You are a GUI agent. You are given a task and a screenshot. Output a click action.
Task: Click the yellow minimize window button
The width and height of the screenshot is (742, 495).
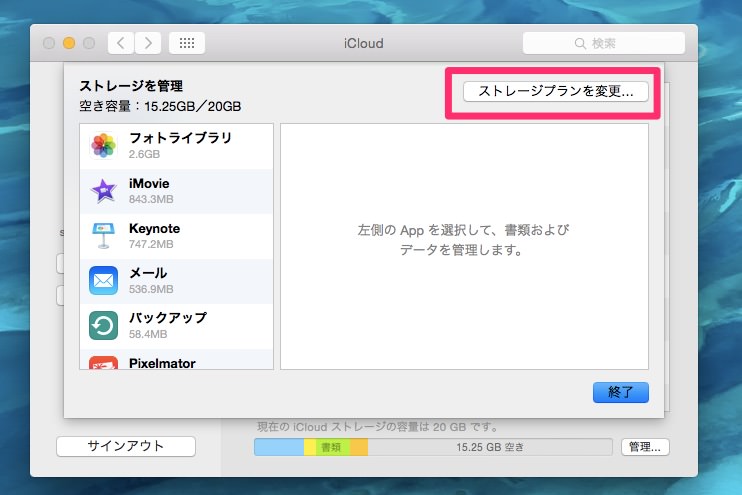tap(69, 43)
